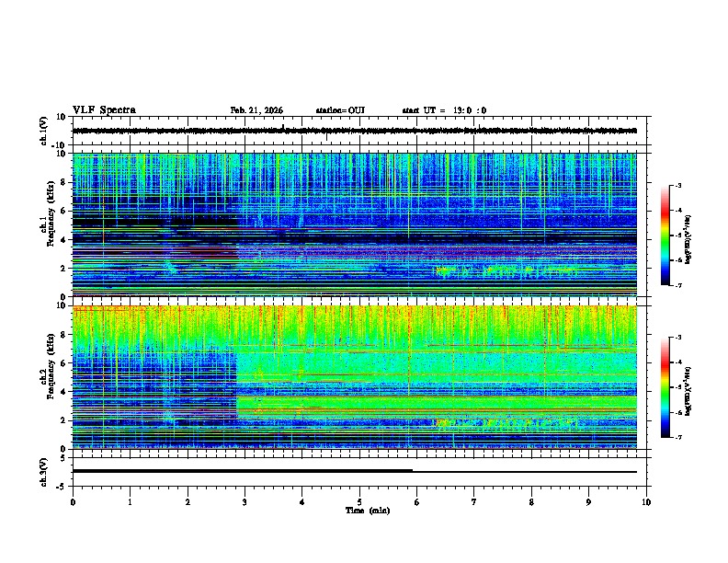The width and height of the screenshot is (728, 563).
Task: Click the ch.1 color scale PSD units label
Action: coord(688,239)
